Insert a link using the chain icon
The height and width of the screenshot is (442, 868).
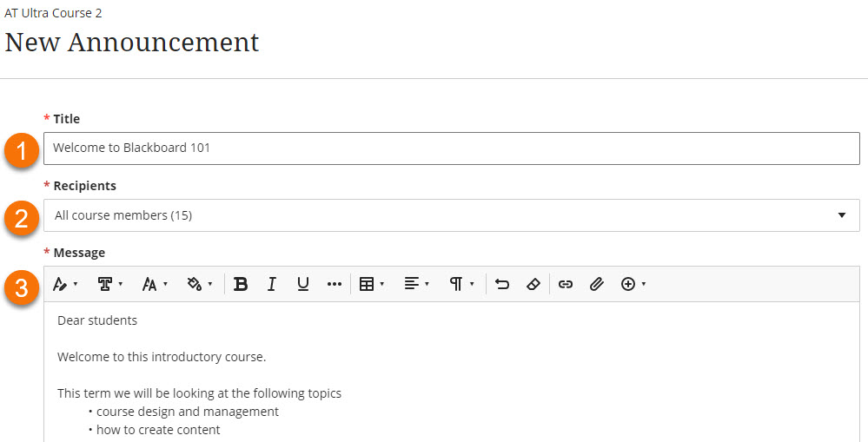click(566, 284)
